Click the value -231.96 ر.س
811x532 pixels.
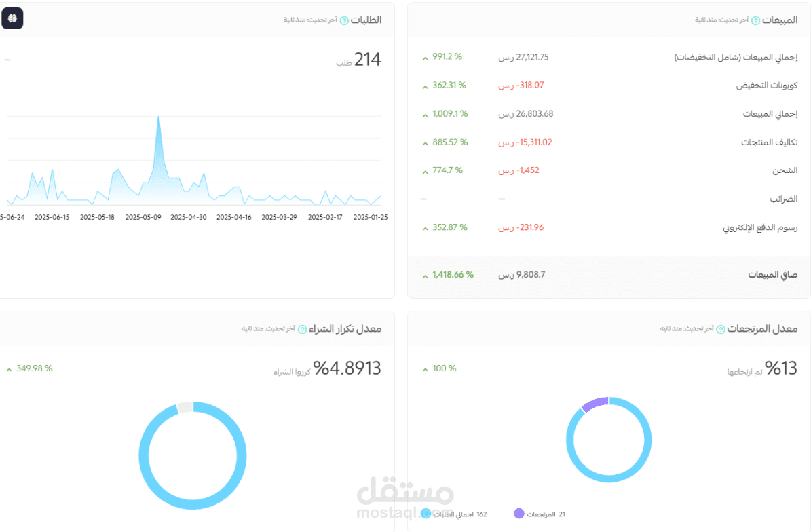click(521, 227)
